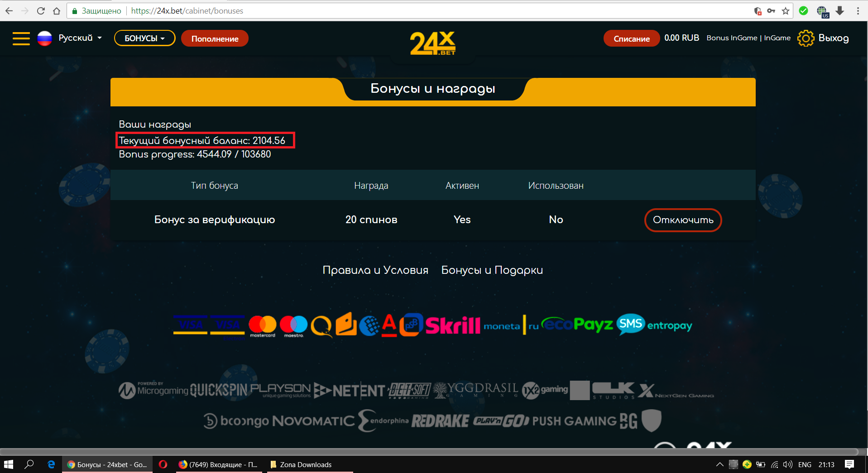This screenshot has width=868, height=473.
Task: Click the Push Gaming provider logo
Action: (574, 421)
